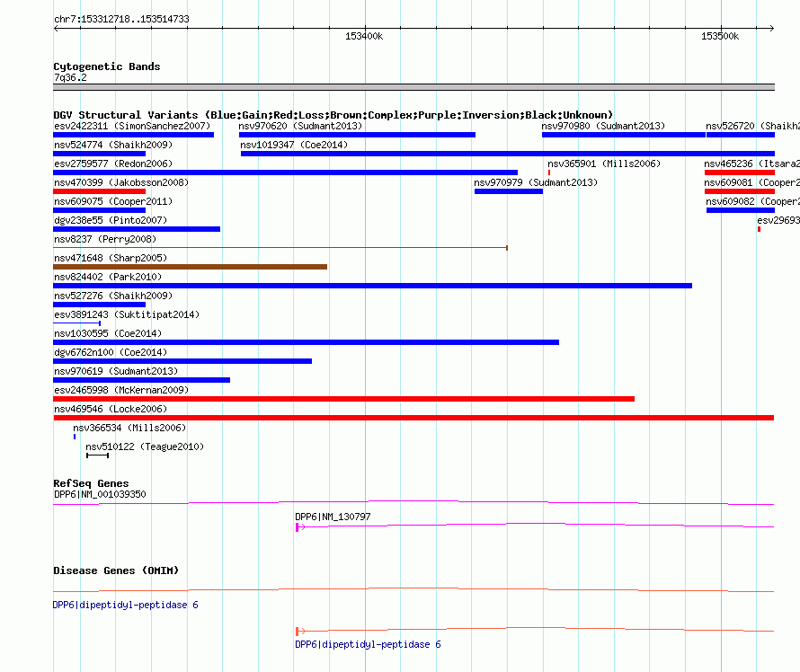Click the 153500k ruler position label

(720, 36)
